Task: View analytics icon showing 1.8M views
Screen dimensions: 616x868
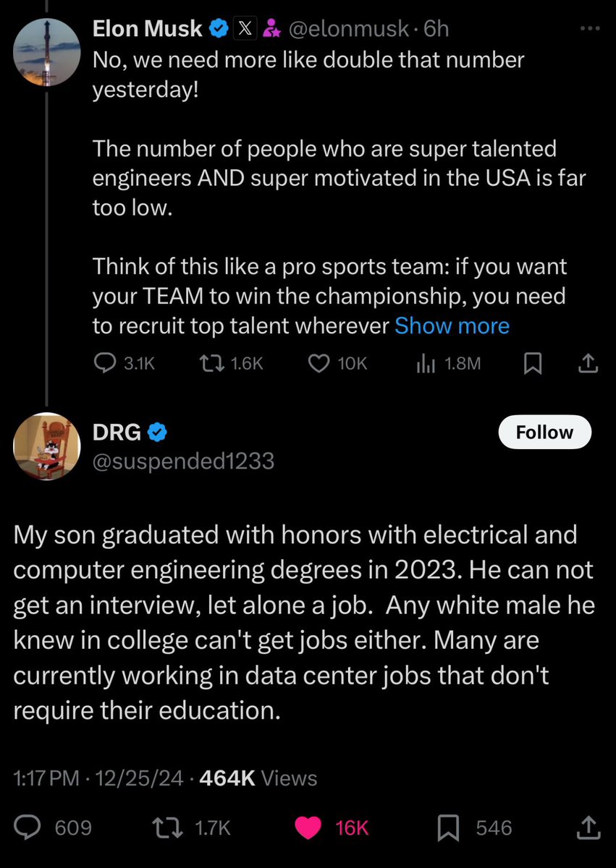Action: (x=424, y=364)
